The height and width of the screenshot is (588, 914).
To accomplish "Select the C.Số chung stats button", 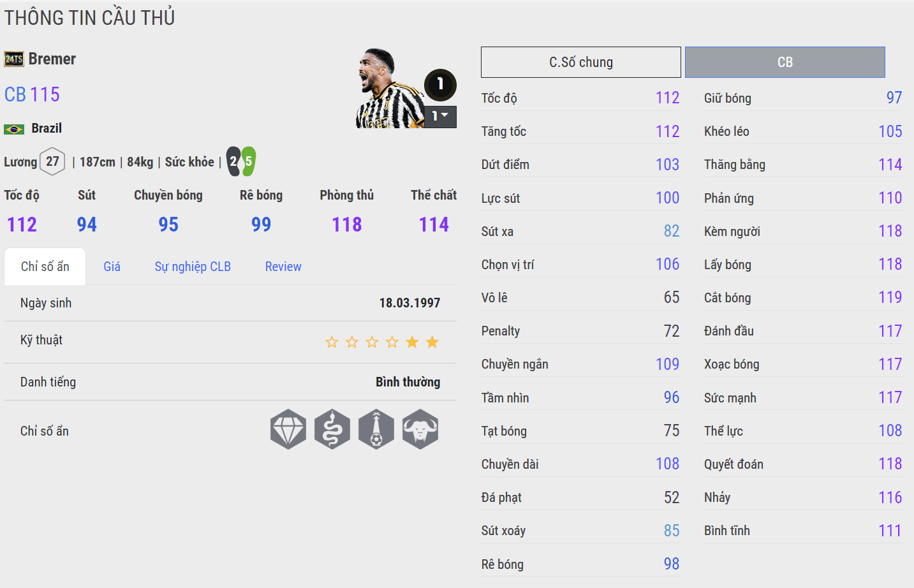I will (580, 62).
